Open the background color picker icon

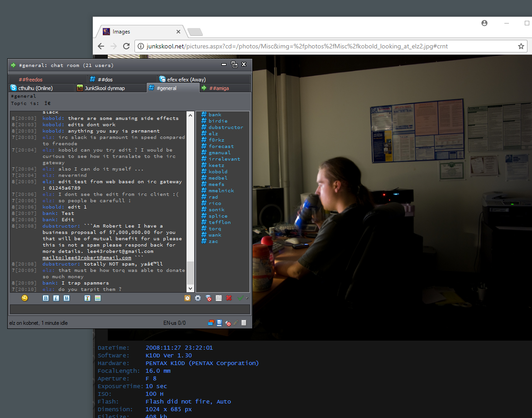[x=98, y=298]
